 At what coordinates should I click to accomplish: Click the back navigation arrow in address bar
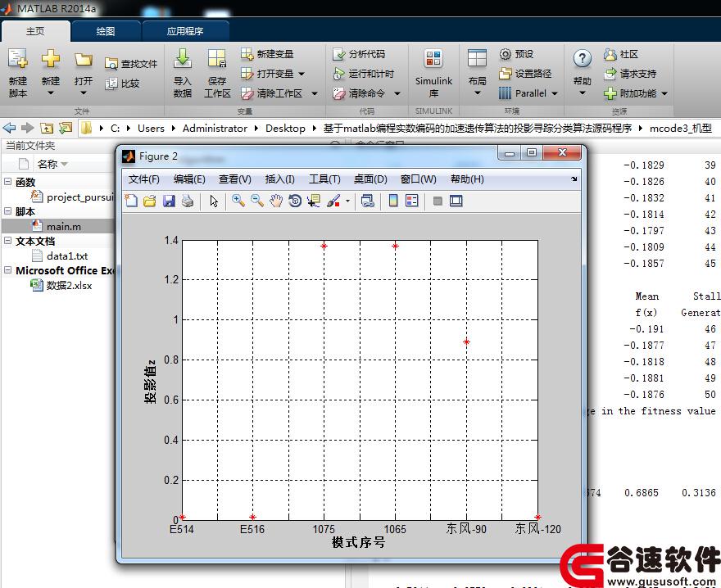point(9,128)
